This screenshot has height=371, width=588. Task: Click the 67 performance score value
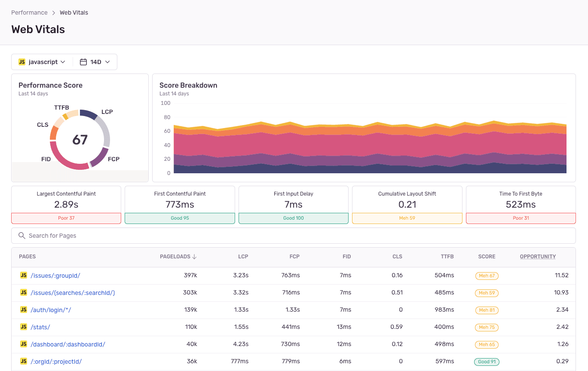[80, 140]
